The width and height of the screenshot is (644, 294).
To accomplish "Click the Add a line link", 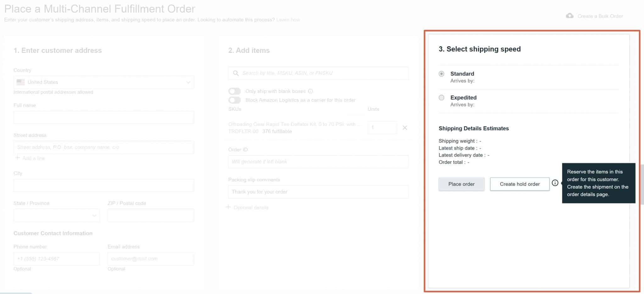I will 34,158.
